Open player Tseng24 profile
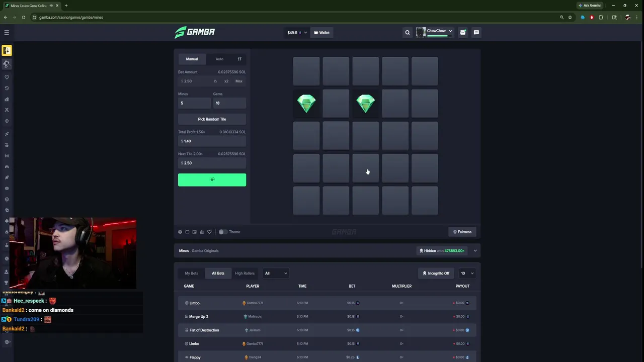This screenshot has height=362, width=644. [x=253, y=357]
